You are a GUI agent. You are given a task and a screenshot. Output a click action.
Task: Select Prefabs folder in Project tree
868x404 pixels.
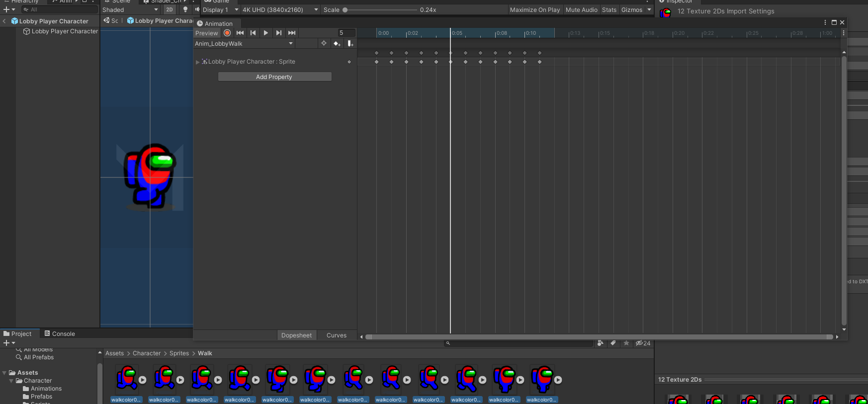[x=41, y=397]
